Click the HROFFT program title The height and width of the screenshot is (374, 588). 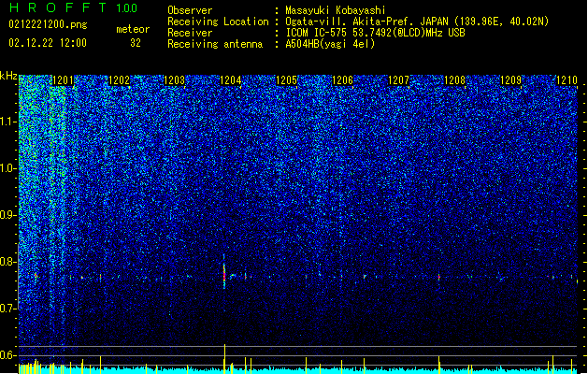[58, 7]
